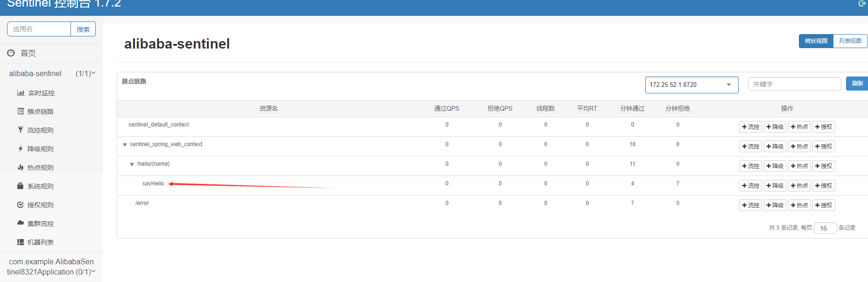Click the 系统规则 lock icon
868x282 pixels.
point(21,186)
